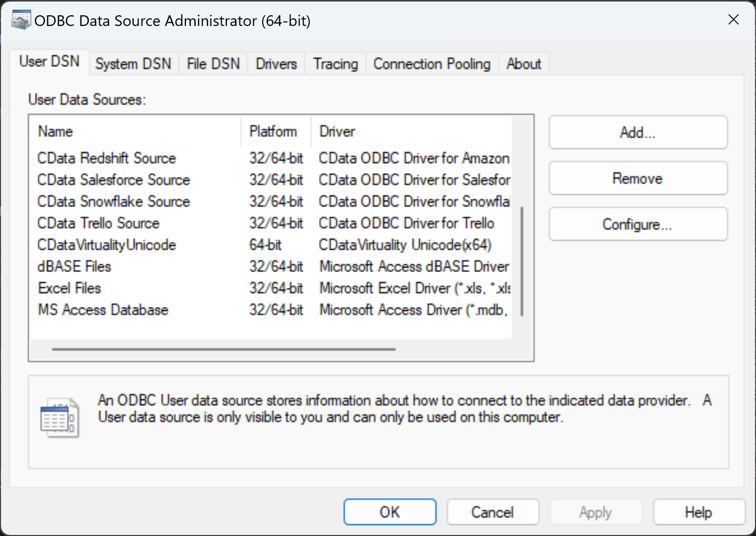Viewport: 756px width, 536px height.
Task: Click the data source info icon
Action: tap(60, 417)
